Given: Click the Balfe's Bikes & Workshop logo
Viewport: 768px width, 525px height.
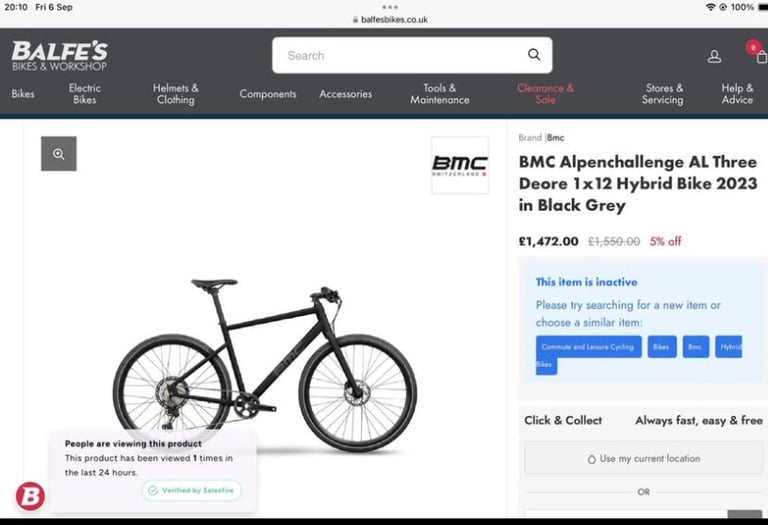Looking at the screenshot, I should pyautogui.click(x=59, y=56).
